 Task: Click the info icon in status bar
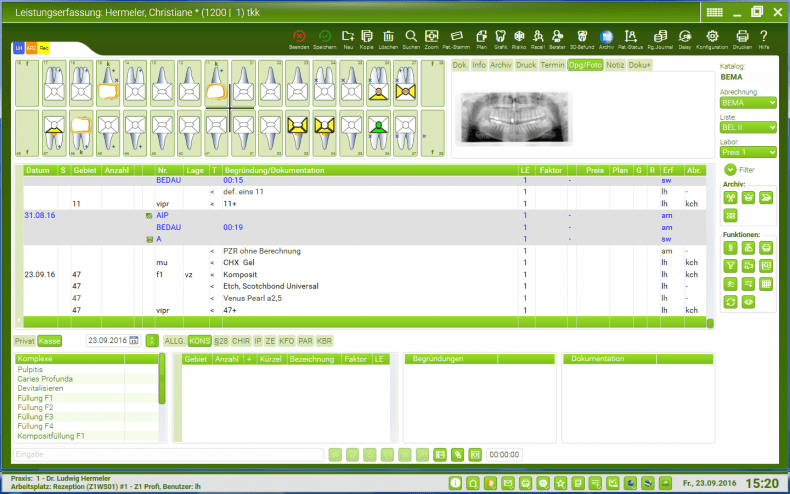[x=455, y=483]
